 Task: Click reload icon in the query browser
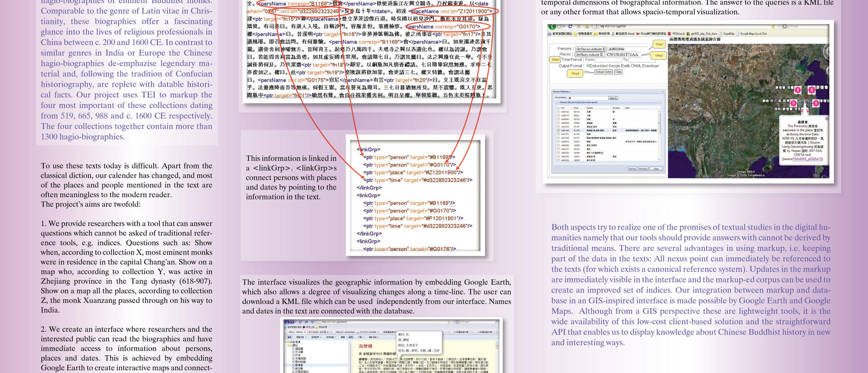click(x=570, y=26)
